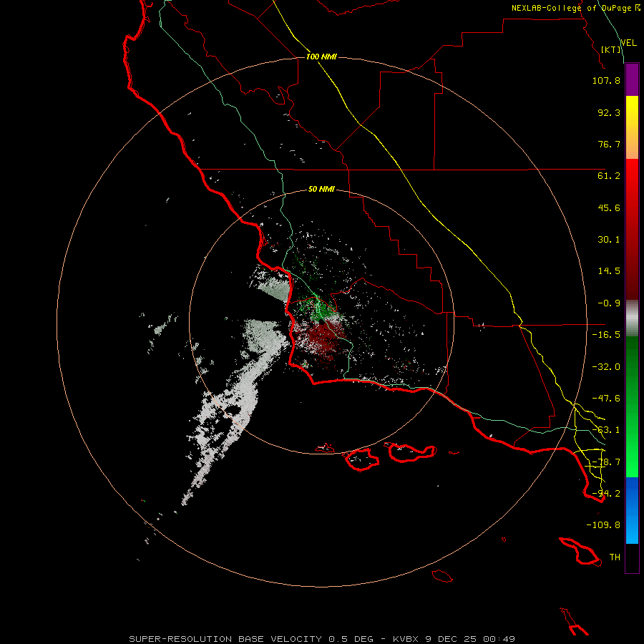Click the [KT] units label
This screenshot has height=644, width=644.
click(611, 49)
